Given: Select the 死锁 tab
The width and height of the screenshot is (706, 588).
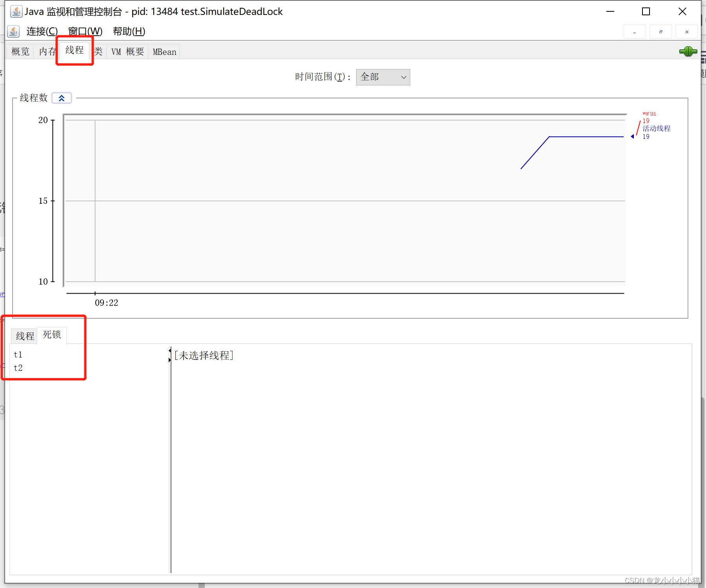Looking at the screenshot, I should 52,335.
